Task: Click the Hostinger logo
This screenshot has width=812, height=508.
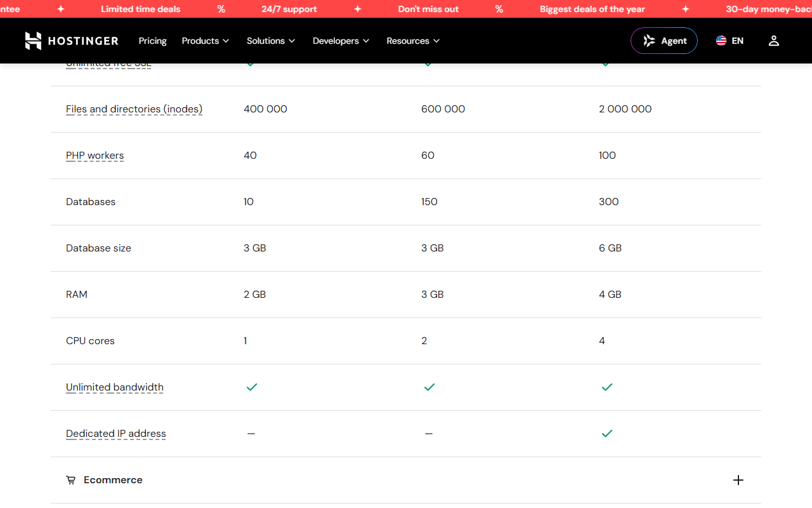Action: [x=72, y=41]
